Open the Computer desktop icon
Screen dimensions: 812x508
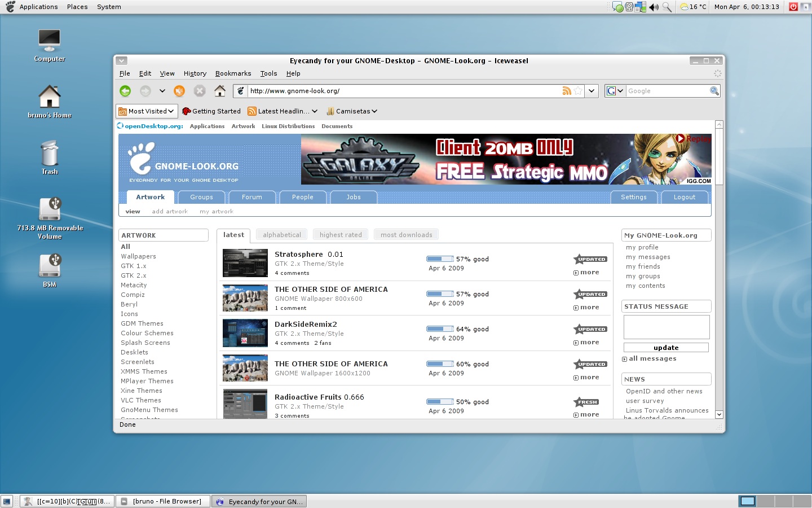click(50, 41)
